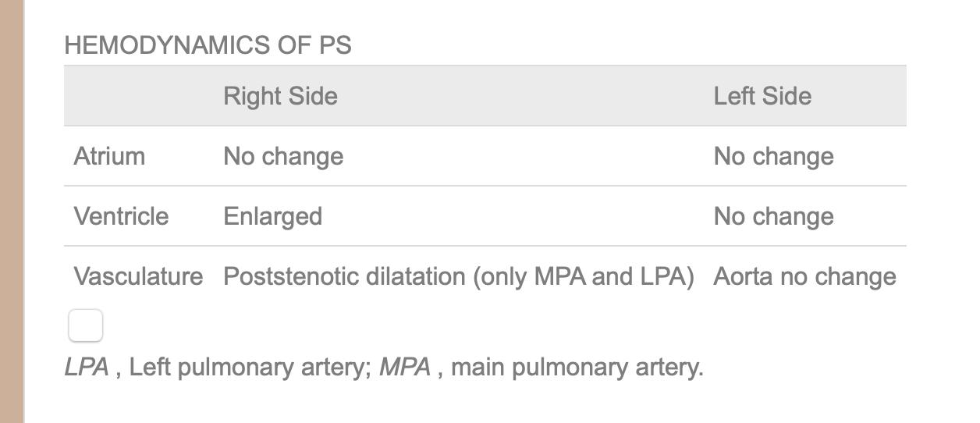Click the italic LPA abbreviation in footnote
The image size is (980, 423).
(87, 367)
